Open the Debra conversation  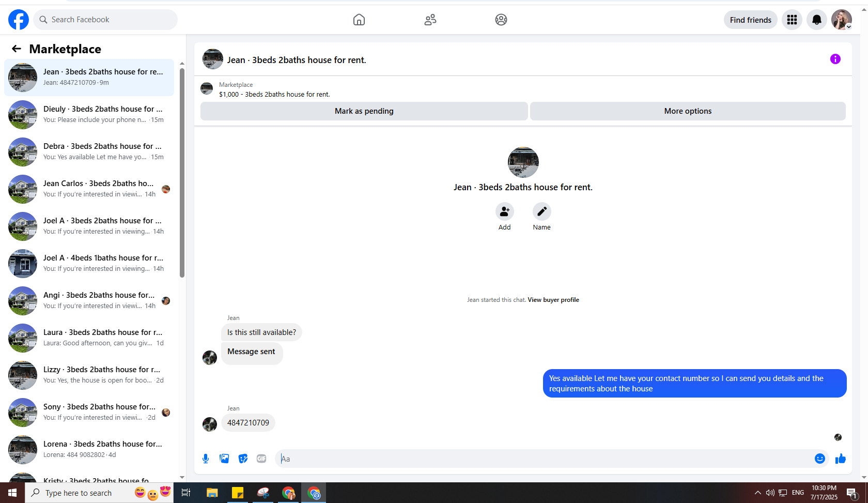(89, 152)
